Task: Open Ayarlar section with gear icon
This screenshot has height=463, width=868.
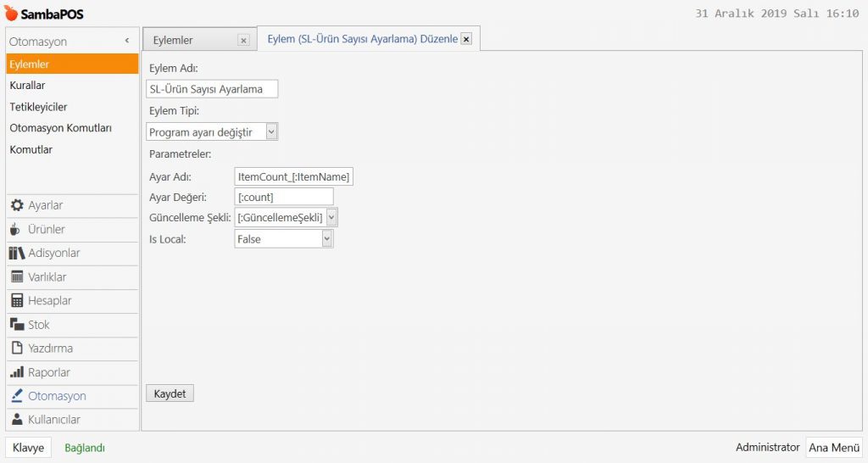Action: [45, 205]
